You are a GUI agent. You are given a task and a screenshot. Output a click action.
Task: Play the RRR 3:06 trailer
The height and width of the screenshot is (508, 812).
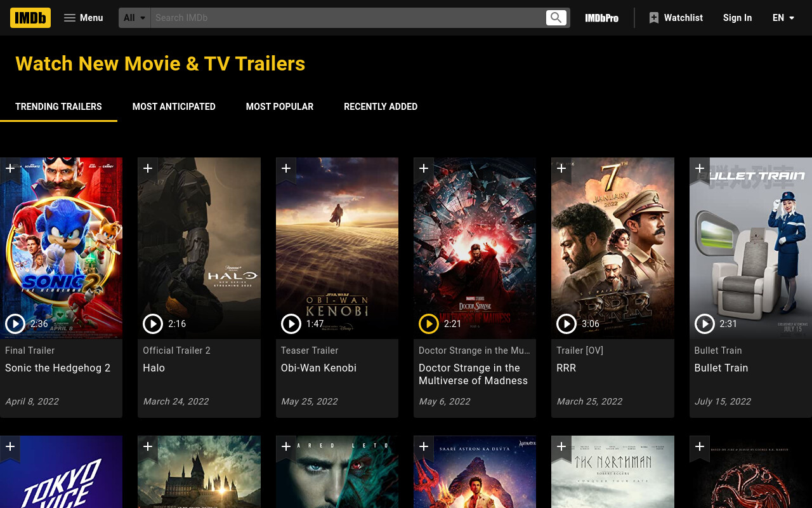(566, 324)
